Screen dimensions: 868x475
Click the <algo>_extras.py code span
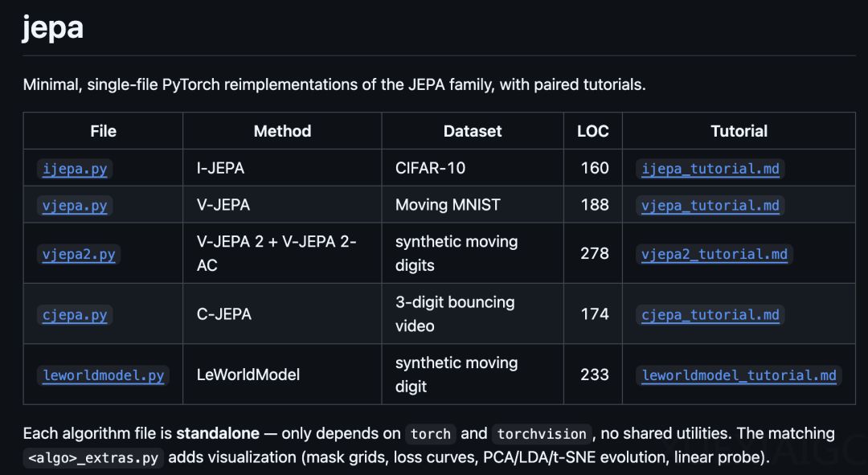pyautogui.click(x=93, y=458)
